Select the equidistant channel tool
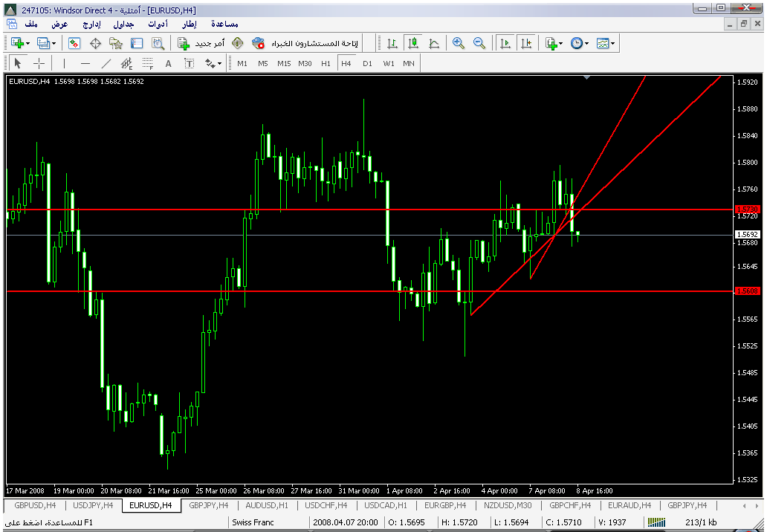Image resolution: width=767 pixels, height=532 pixels. click(126, 64)
